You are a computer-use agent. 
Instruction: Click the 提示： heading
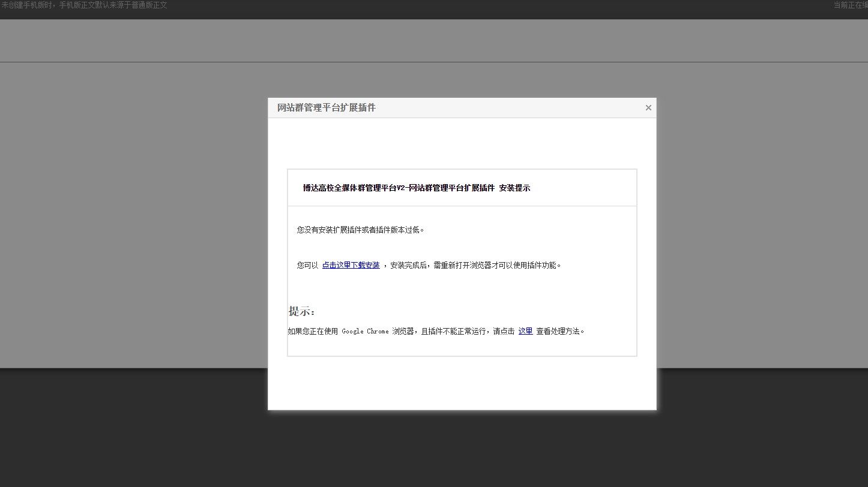(x=301, y=311)
